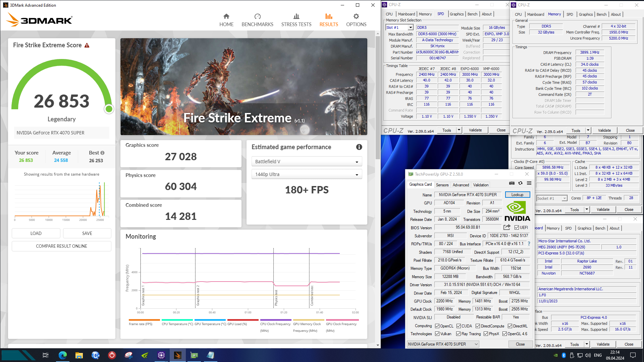This screenshot has height=362, width=644.
Task: Open the OPTIONS gear in 3DMark
Action: tap(356, 20)
